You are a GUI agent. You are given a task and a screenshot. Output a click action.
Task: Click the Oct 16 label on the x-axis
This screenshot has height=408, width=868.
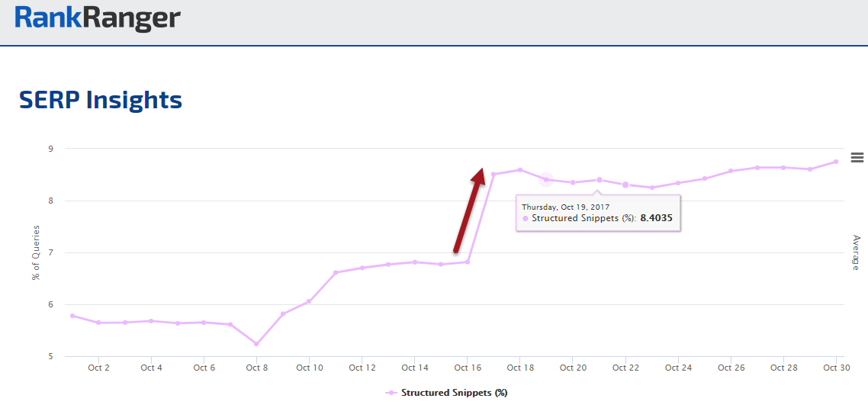point(467,368)
